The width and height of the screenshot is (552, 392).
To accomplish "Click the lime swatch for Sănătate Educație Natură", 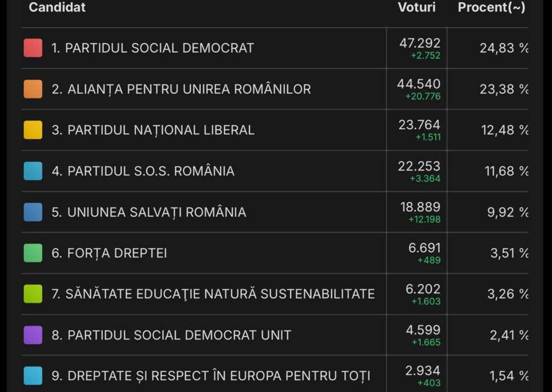I will pos(33,294).
